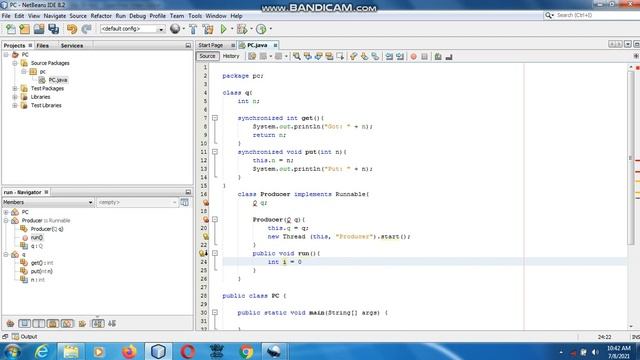Viewport: 640px width, 360px height.
Task: Click the Internet Explorer taskbar icon
Action: [42, 351]
